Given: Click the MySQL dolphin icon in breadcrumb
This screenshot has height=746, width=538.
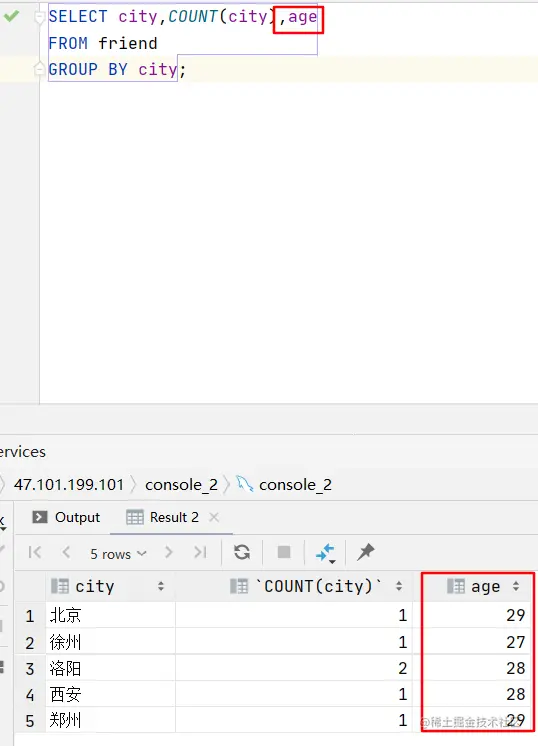Looking at the screenshot, I should (x=245, y=484).
